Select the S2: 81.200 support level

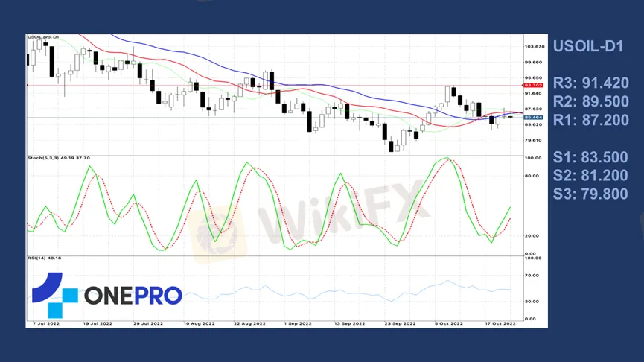point(590,176)
